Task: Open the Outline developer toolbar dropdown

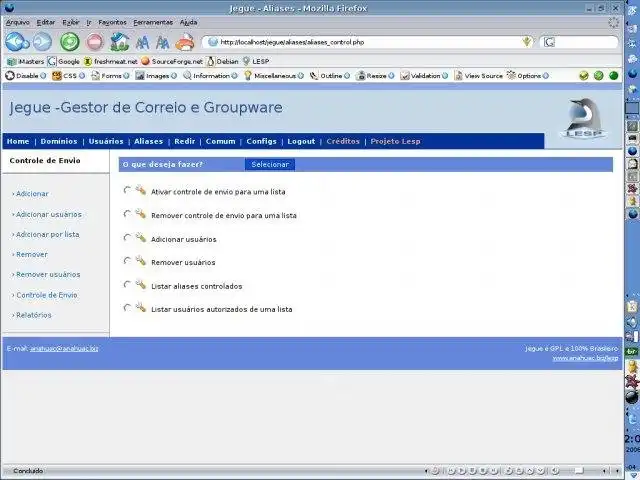Action: click(330, 76)
